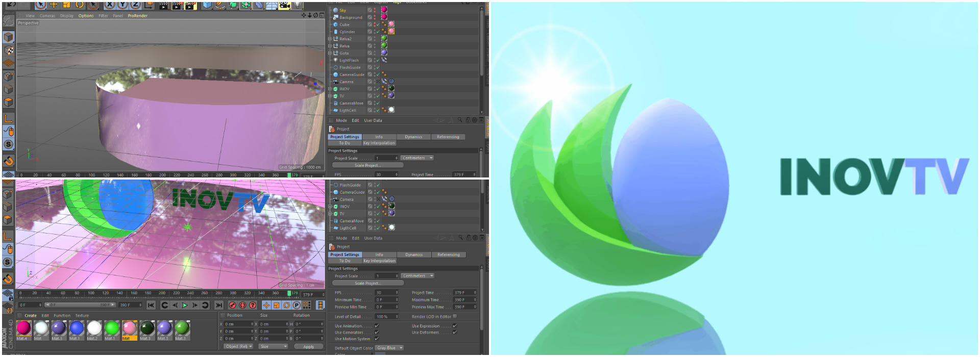Screen dimensions: 980x357
Task: Expand the Relva2 object in hierarchy
Action: tap(330, 39)
